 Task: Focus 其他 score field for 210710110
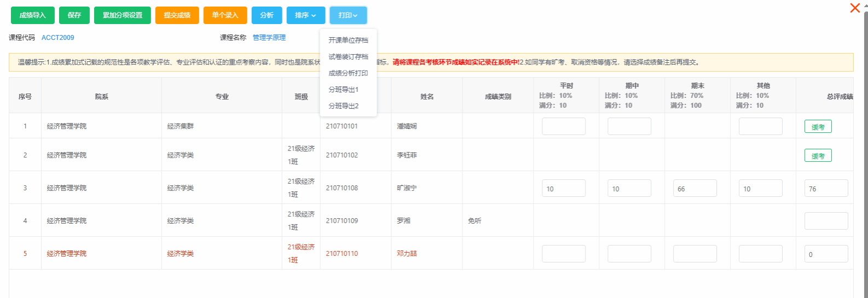761,254
